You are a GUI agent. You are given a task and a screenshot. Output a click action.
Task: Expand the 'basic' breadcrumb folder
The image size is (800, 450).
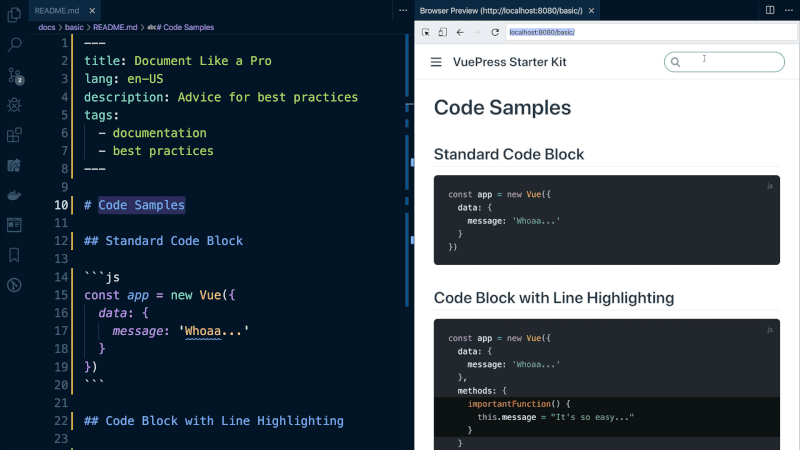(x=74, y=27)
